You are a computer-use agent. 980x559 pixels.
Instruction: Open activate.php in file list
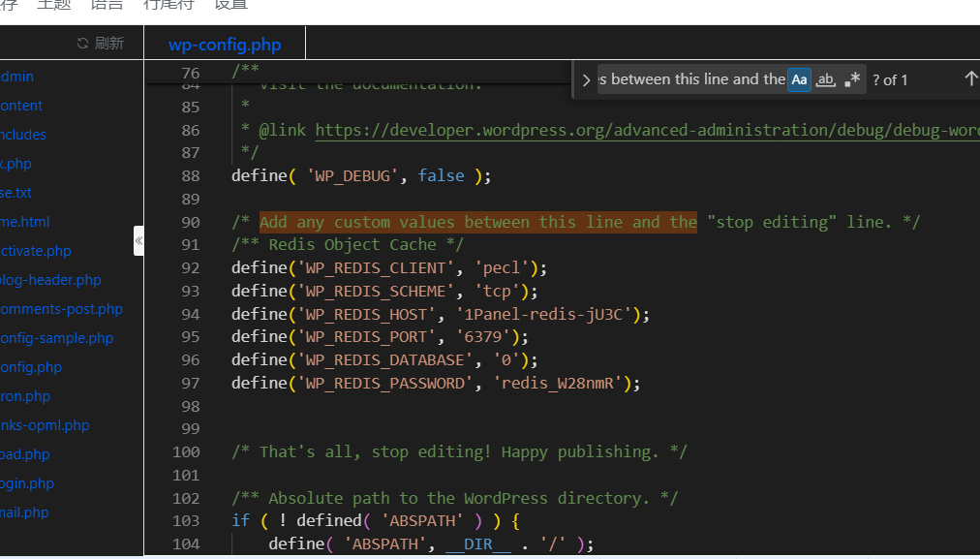(x=35, y=251)
